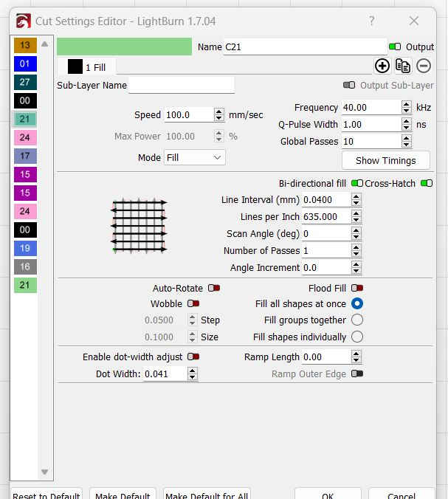Click the Sub-Layer Name input field
Screen dimensions: 448x499
click(182, 86)
